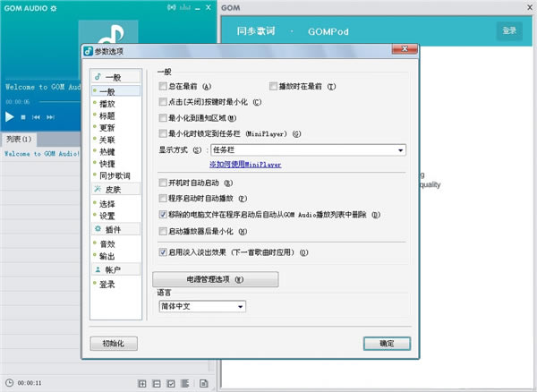This screenshot has height=392, width=537.
Task: Select 热键 in the options sidebar
Action: 107,151
